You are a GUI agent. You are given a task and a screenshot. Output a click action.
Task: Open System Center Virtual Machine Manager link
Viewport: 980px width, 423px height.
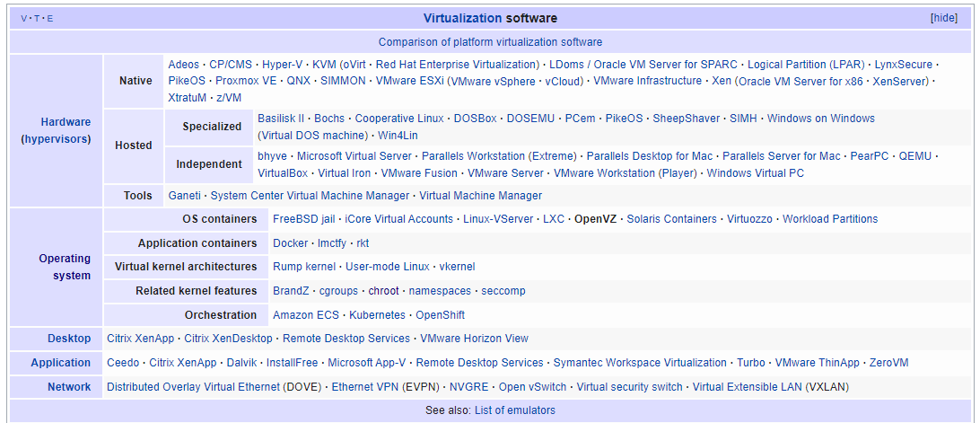click(x=310, y=196)
